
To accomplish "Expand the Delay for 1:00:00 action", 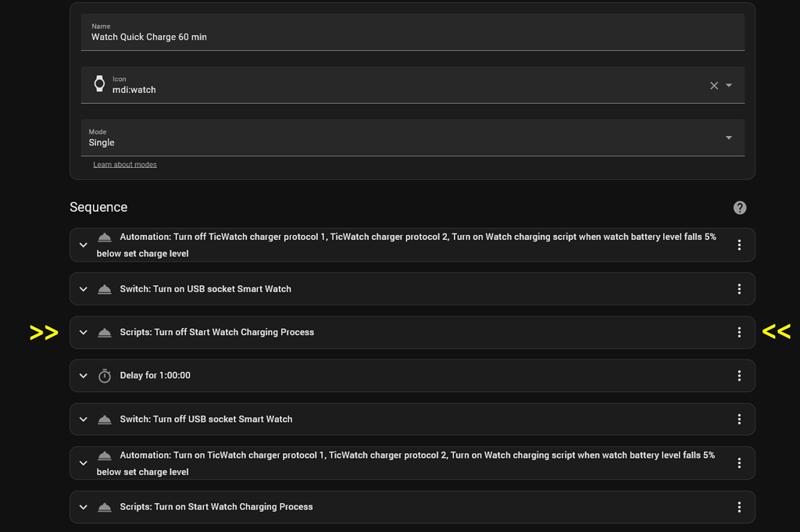I will [83, 376].
